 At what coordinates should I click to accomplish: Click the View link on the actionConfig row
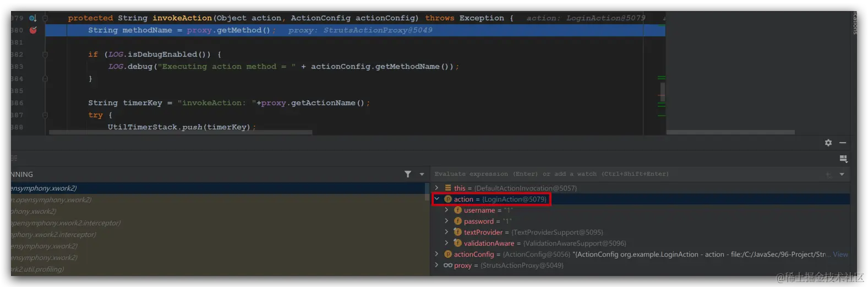tap(840, 254)
